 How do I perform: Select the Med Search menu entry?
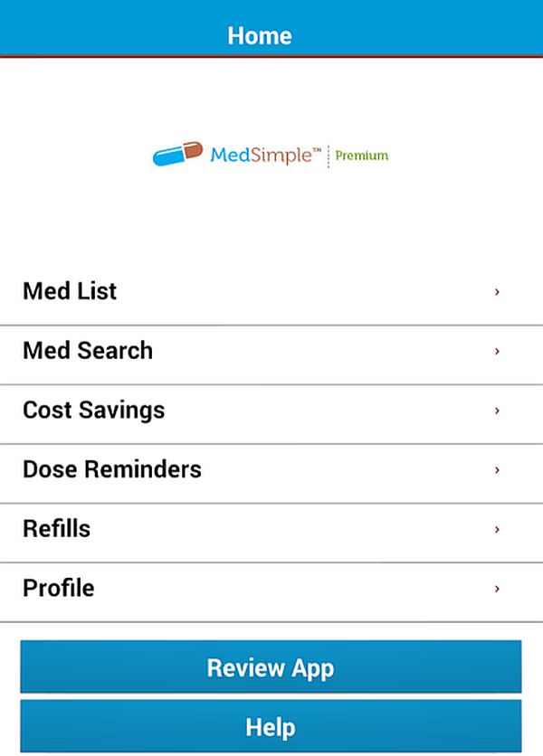pyautogui.click(x=271, y=355)
